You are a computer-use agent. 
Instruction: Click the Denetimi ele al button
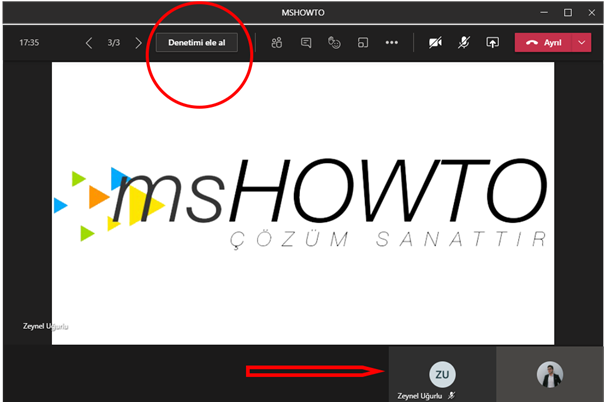[x=197, y=42]
